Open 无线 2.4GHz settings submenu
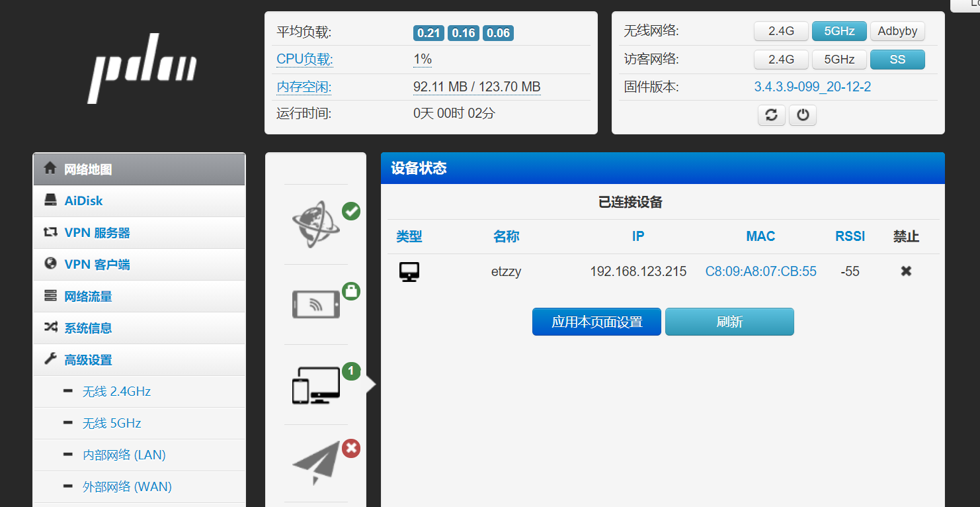 click(140, 392)
